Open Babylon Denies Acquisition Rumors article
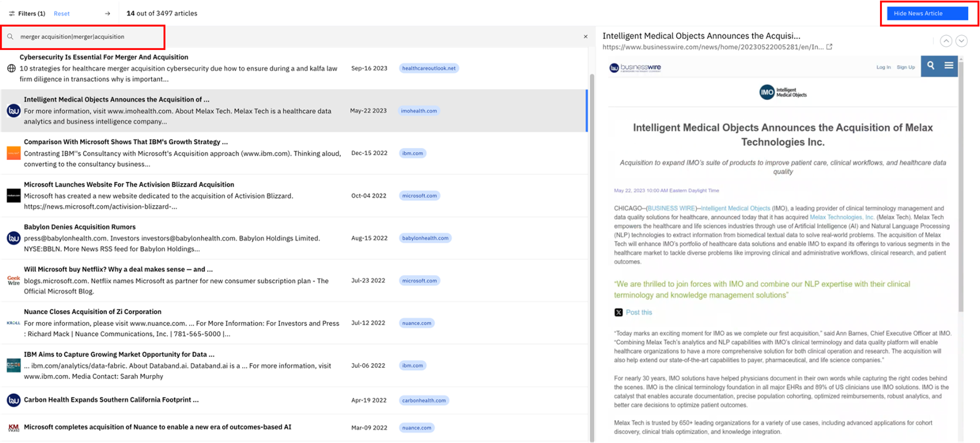The width and height of the screenshot is (980, 443). pos(80,227)
